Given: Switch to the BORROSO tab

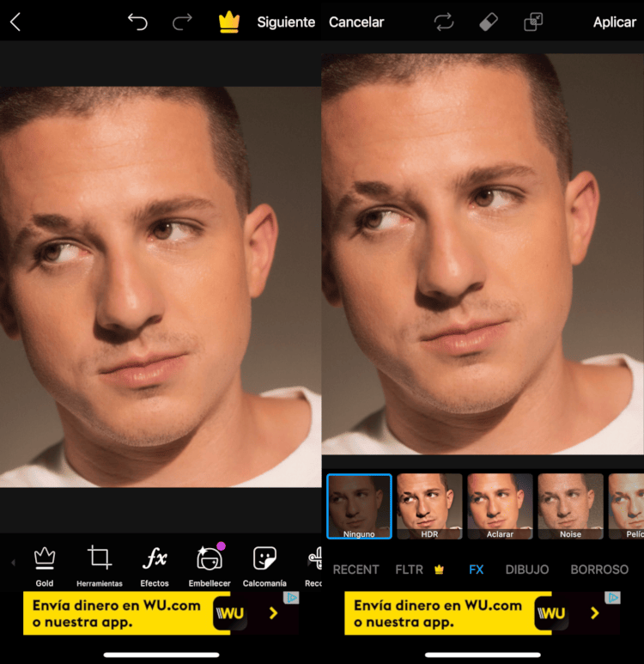Looking at the screenshot, I should pos(599,569).
